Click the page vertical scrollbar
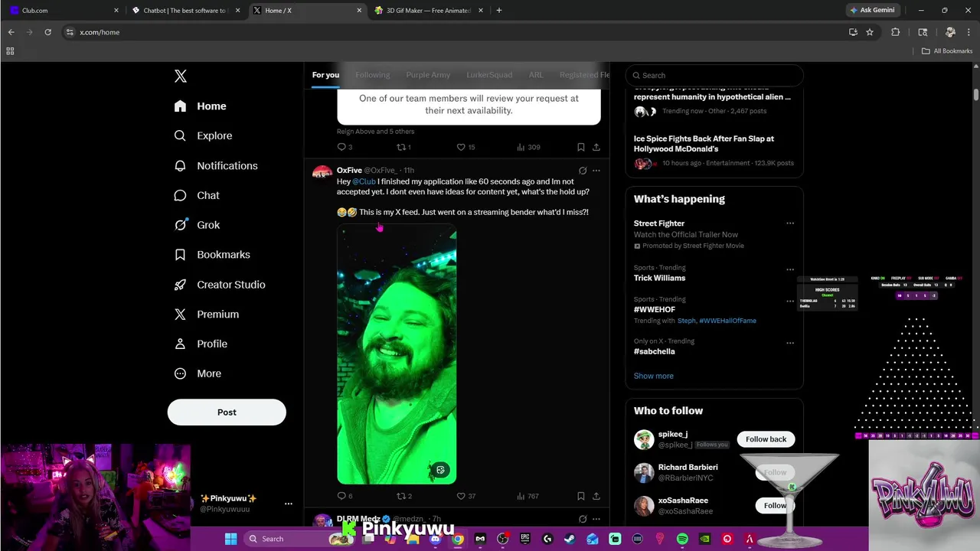Viewport: 980px width, 551px height. coord(975,94)
